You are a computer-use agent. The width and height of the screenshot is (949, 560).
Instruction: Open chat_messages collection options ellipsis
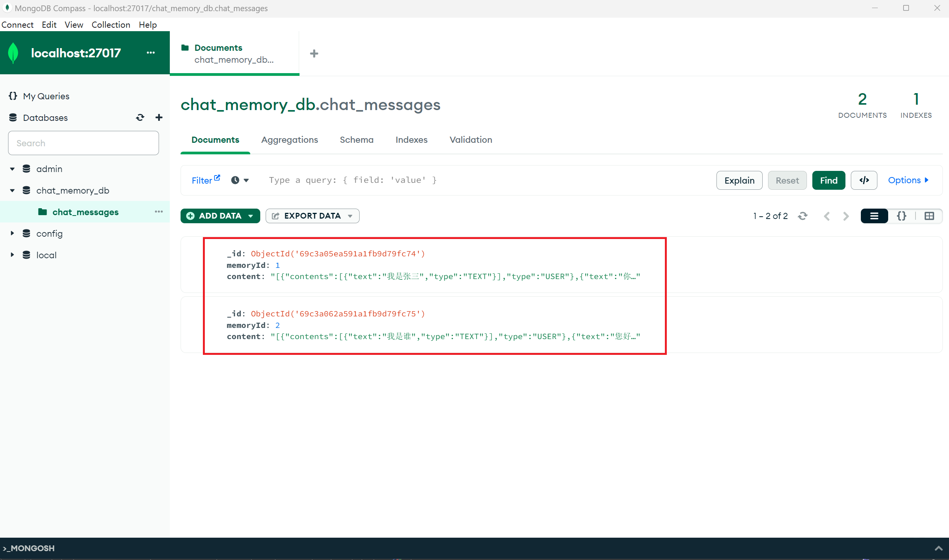coord(159,212)
